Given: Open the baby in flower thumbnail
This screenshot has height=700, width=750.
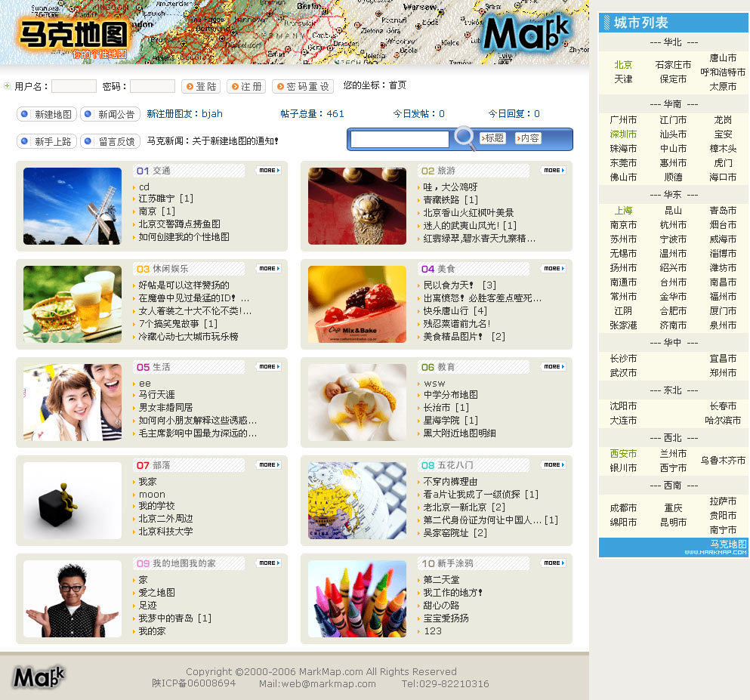Looking at the screenshot, I should click(356, 402).
